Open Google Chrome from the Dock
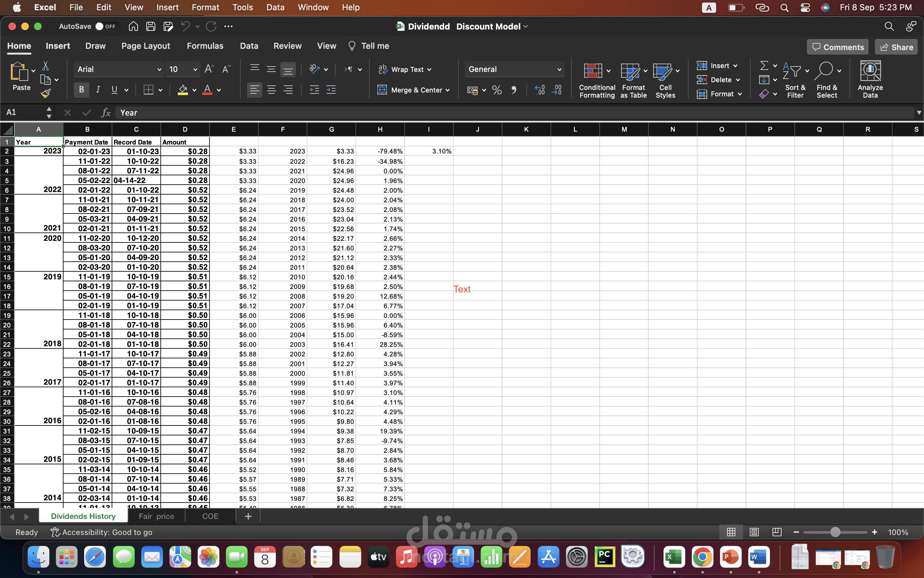 click(x=702, y=556)
